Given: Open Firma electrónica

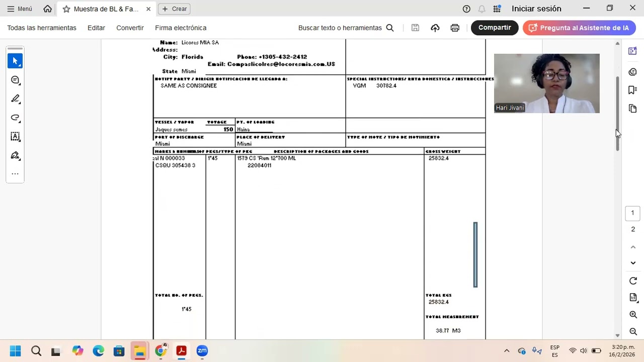Looking at the screenshot, I should pyautogui.click(x=181, y=28).
